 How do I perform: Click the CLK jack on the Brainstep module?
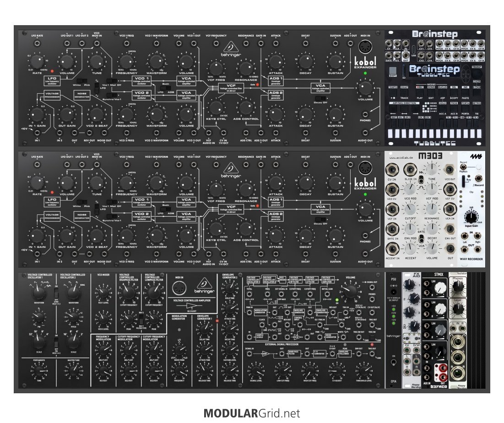point(397,44)
